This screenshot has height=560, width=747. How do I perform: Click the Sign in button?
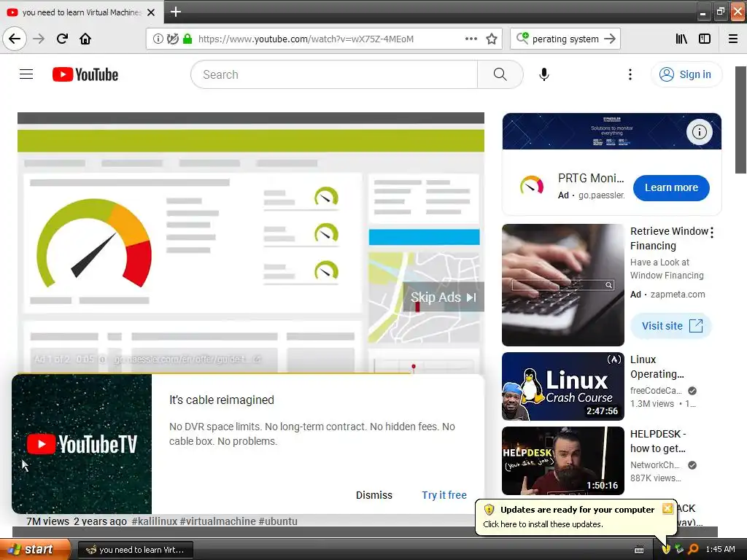coord(686,74)
